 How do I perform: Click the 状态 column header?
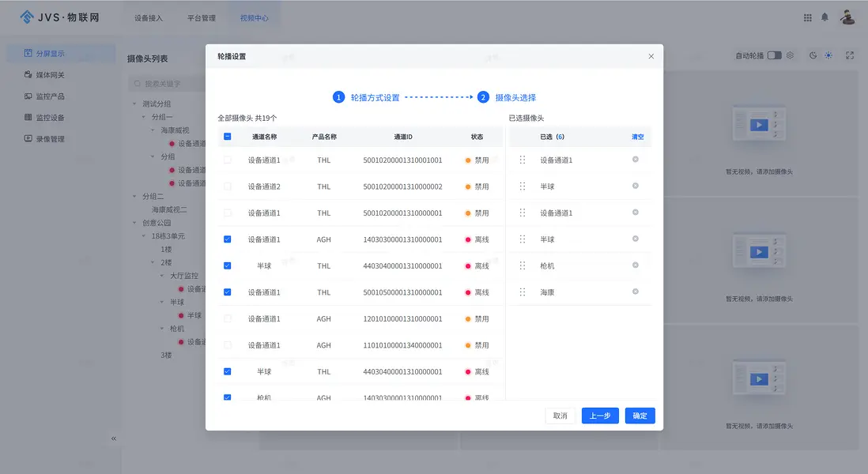(477, 137)
